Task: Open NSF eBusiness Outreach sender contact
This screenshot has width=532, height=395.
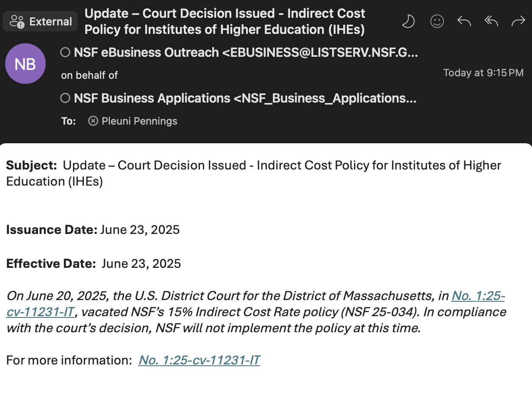Action: pyautogui.click(x=246, y=53)
